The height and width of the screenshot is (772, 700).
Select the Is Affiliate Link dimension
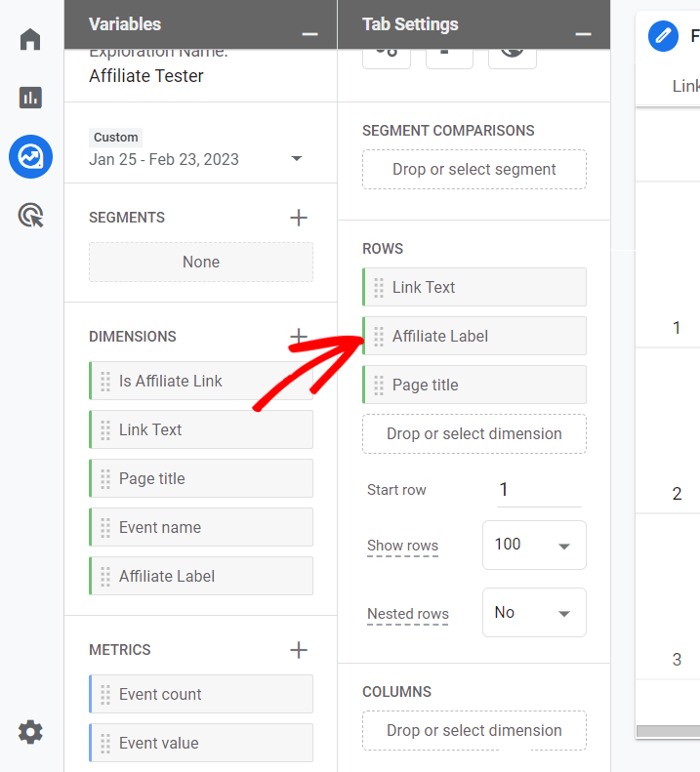point(201,381)
